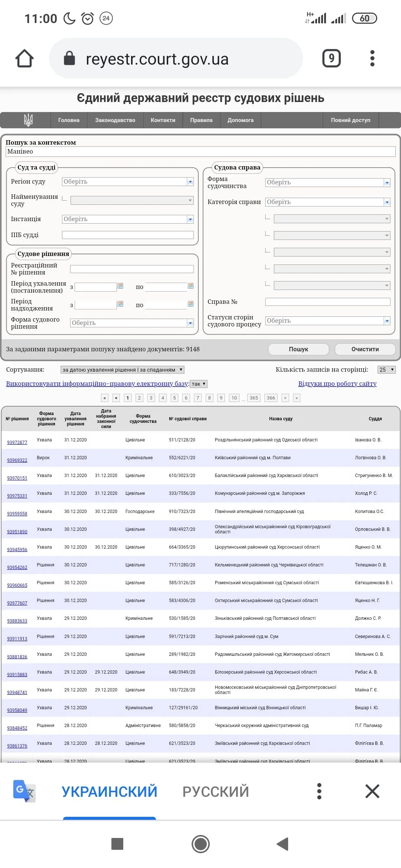The width and height of the screenshot is (401, 868).
Task: Open calendar for adoption period start date
Action: click(x=120, y=286)
